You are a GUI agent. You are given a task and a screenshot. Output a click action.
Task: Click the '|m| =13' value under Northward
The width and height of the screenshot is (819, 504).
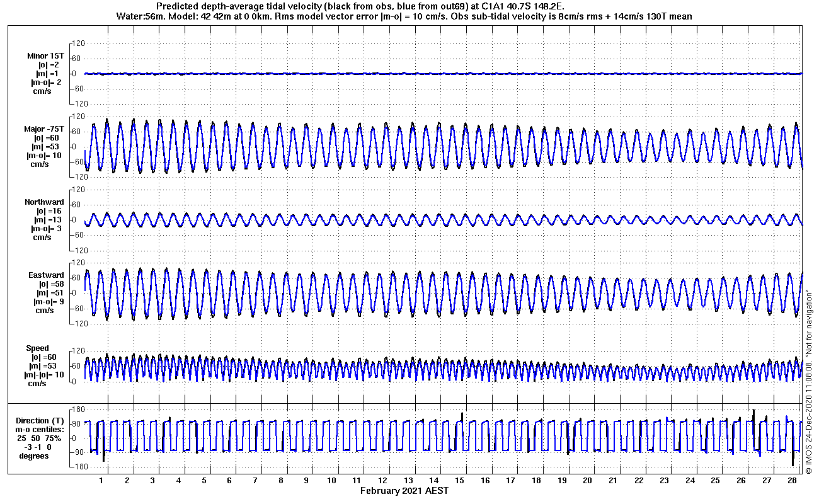point(49,219)
